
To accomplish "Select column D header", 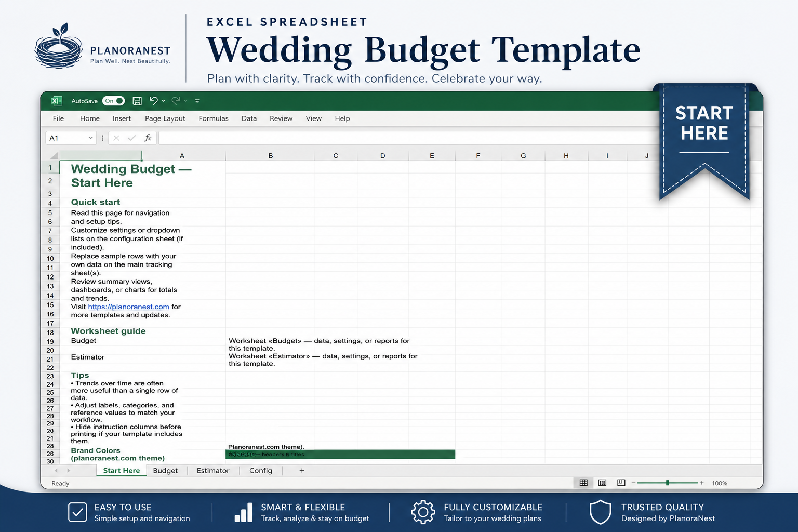I will pos(383,155).
